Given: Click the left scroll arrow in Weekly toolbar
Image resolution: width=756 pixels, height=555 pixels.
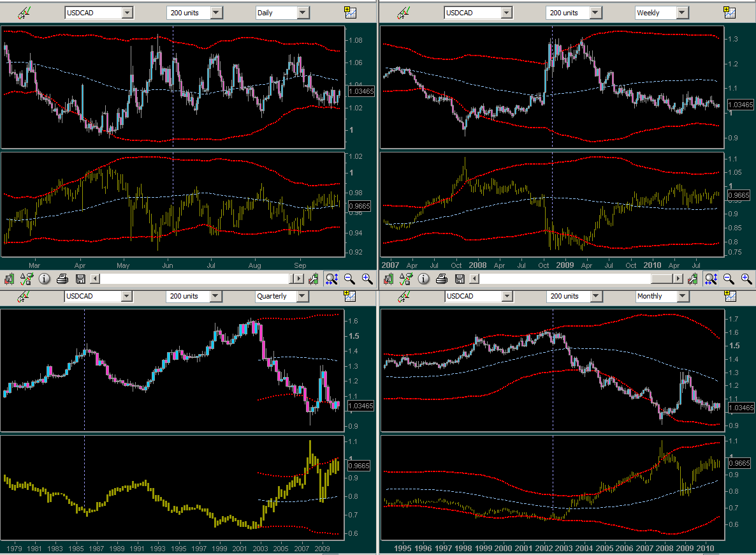Looking at the screenshot, I should point(474,279).
